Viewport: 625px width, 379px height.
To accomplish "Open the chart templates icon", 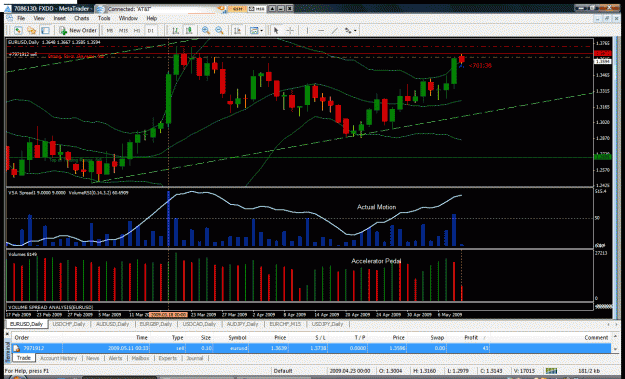I will [254, 30].
